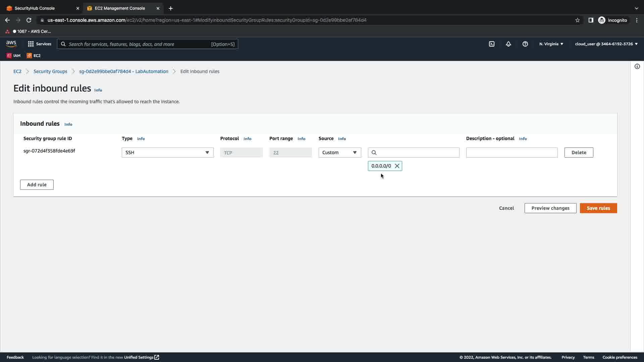Open the notifications bell

[x=508, y=44]
